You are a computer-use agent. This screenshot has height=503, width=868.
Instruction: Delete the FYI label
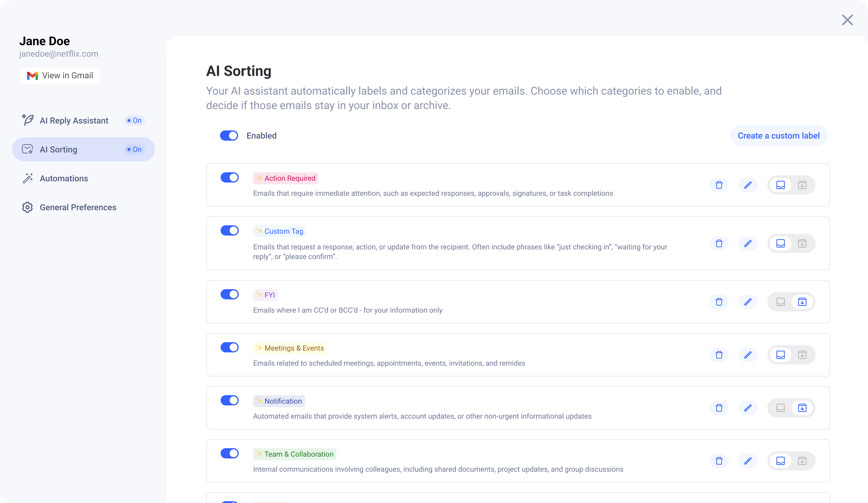[x=719, y=302]
